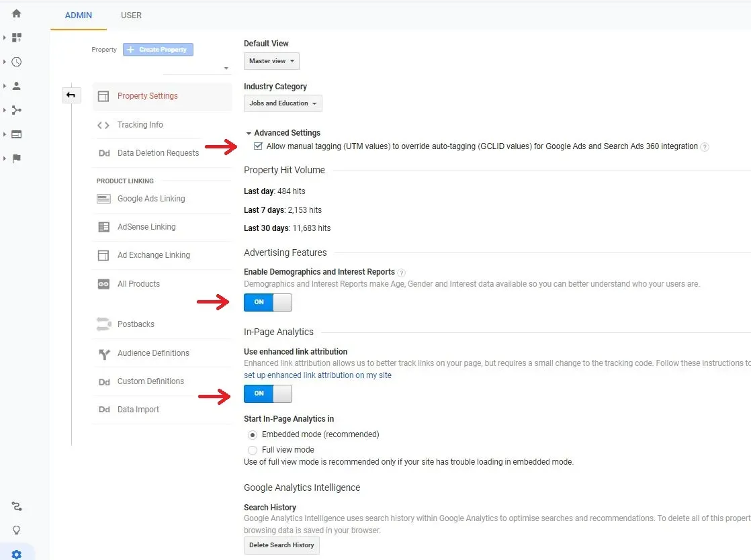Screen dimensions: 751x560
Task: Select Embedded mode radio button
Action: [x=253, y=435]
